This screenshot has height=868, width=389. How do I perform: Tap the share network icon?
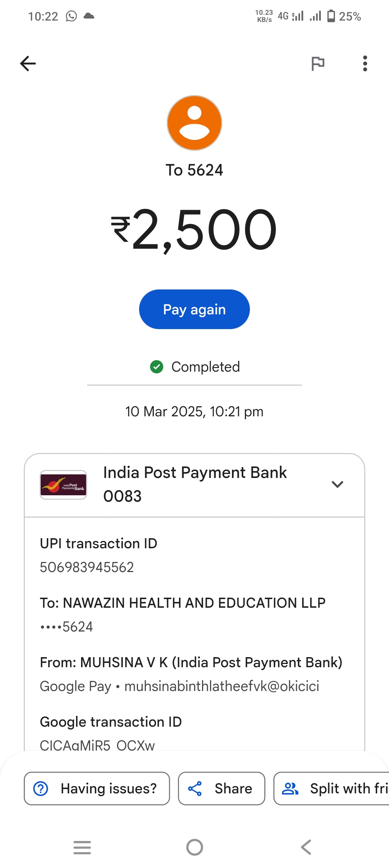pyautogui.click(x=195, y=788)
